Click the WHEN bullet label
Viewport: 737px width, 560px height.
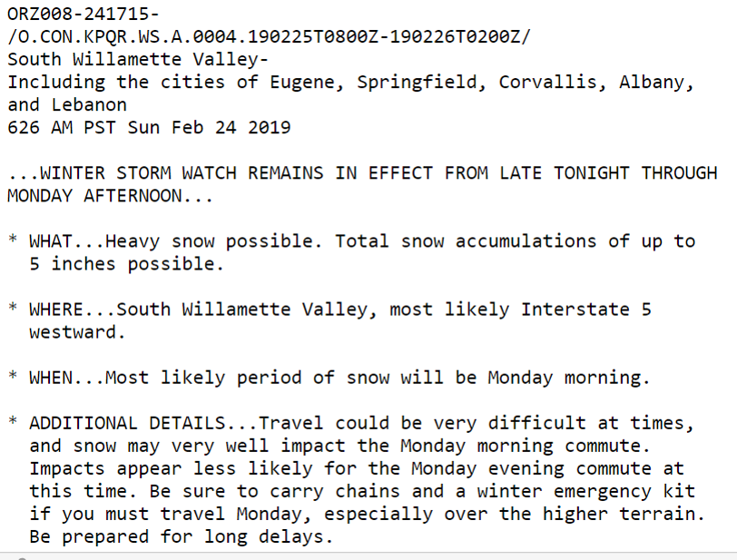click(x=50, y=378)
